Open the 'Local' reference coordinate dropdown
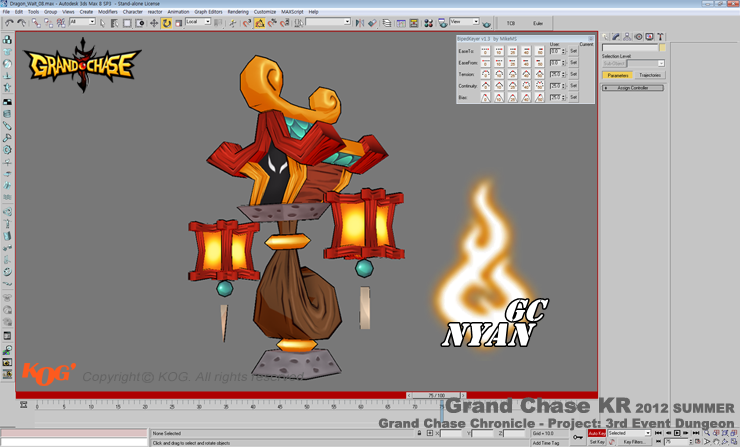This screenshot has width=740, height=447. [198, 22]
